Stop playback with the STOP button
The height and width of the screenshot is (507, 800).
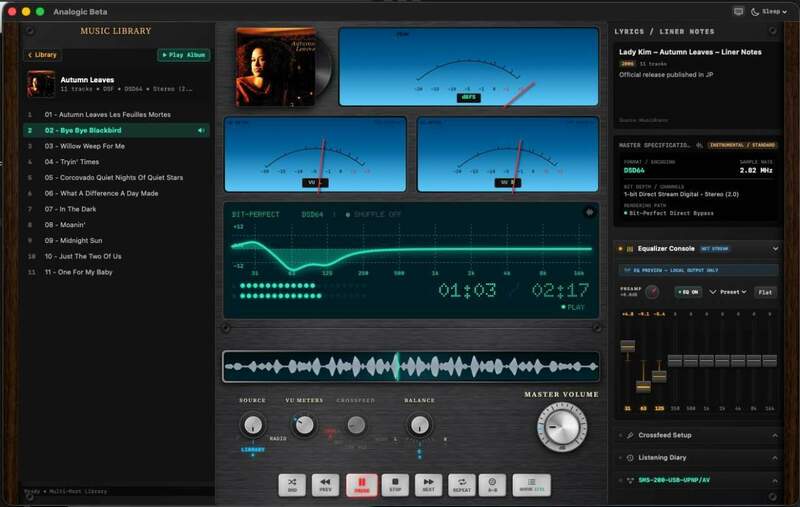(x=395, y=485)
